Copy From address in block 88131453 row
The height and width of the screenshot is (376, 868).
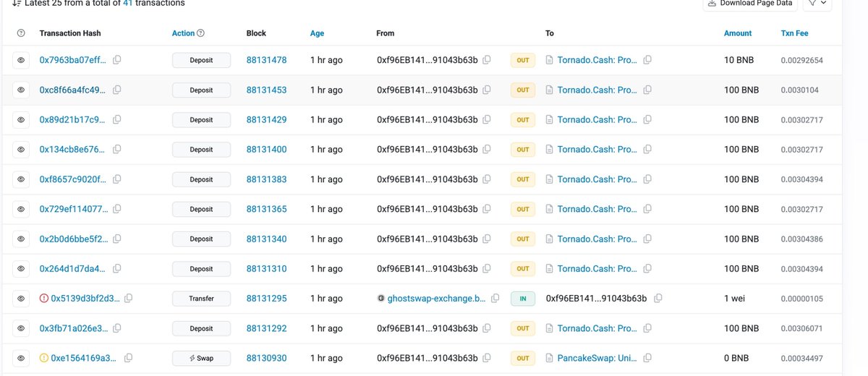coord(487,90)
